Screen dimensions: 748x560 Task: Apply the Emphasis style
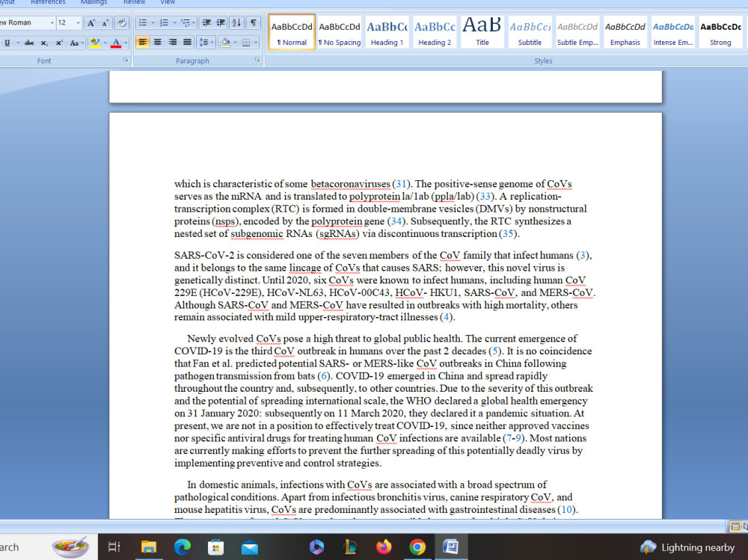coord(625,32)
